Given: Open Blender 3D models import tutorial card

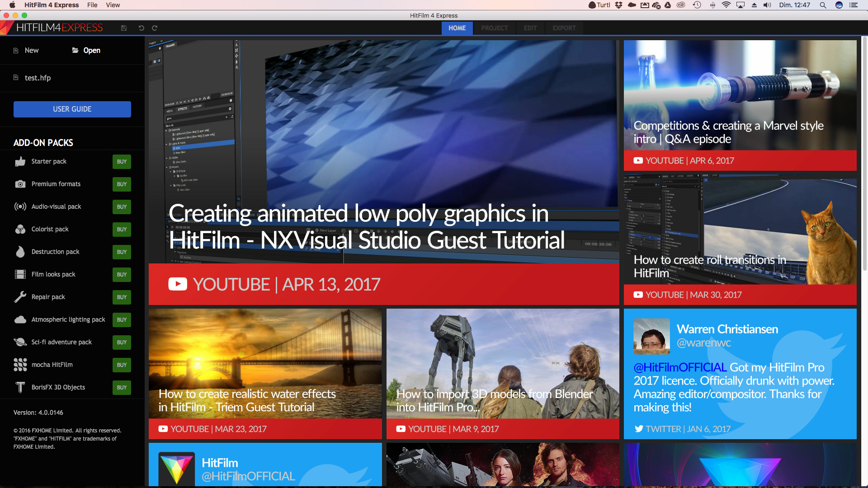Looking at the screenshot, I should (x=503, y=374).
